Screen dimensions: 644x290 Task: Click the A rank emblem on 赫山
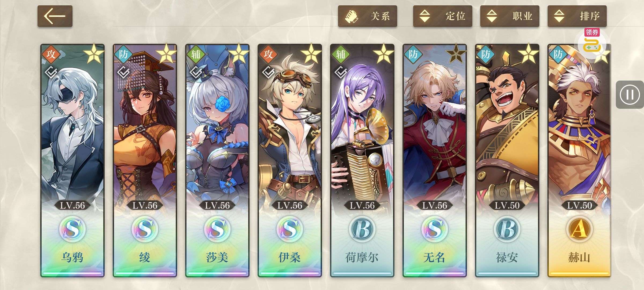pyautogui.click(x=580, y=229)
